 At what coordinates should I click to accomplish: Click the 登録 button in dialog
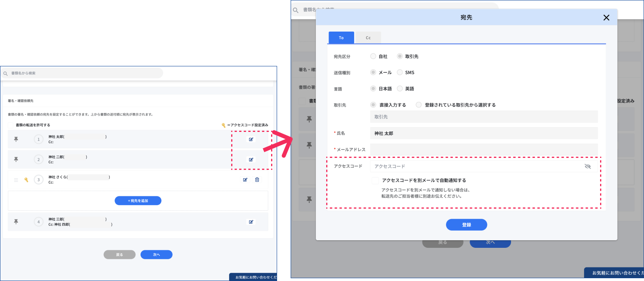(466, 225)
